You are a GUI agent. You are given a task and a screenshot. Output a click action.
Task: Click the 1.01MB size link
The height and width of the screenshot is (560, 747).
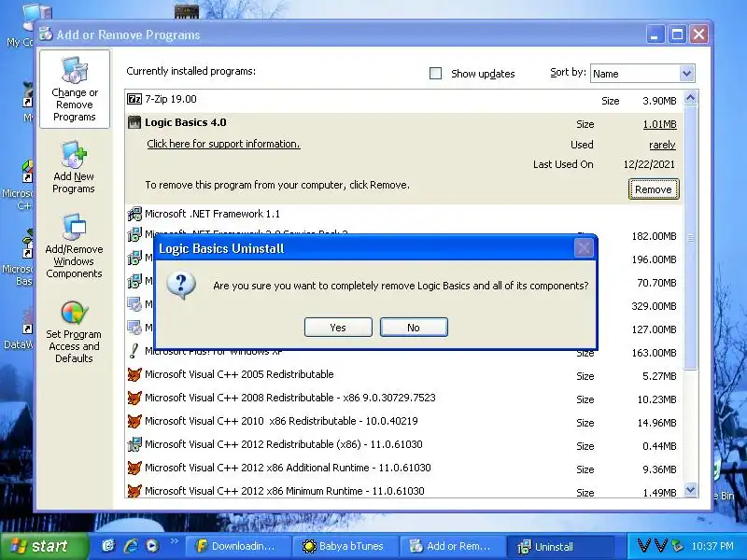coord(659,124)
